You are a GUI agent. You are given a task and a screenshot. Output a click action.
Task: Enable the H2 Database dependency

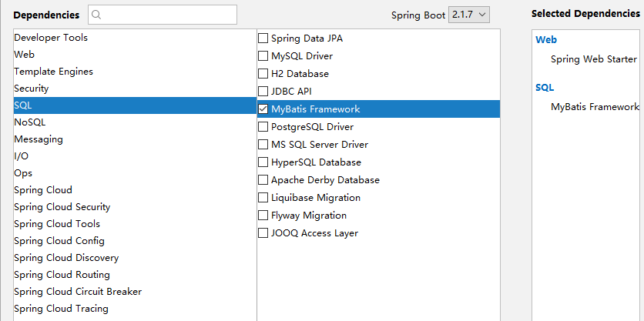[x=263, y=74]
